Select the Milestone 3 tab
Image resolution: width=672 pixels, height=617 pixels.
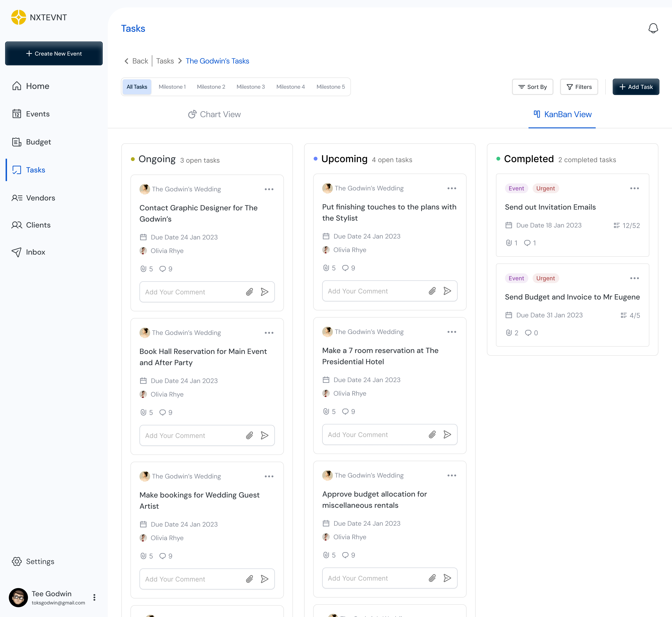(x=250, y=87)
